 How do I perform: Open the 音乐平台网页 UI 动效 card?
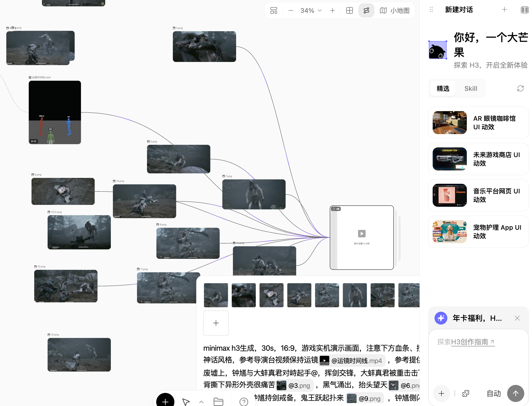pos(478,195)
